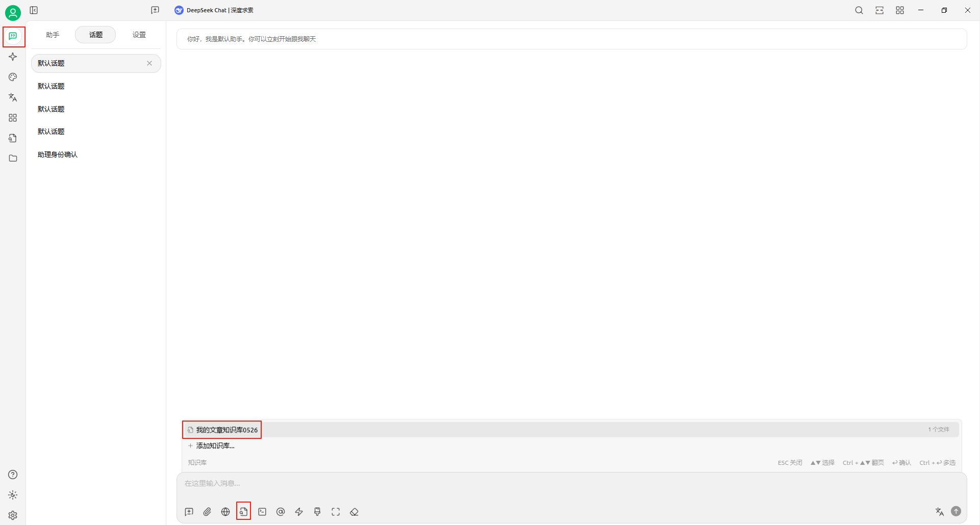This screenshot has width=980, height=525.
Task: Toggle the light/dark theme sun icon
Action: tap(13, 495)
